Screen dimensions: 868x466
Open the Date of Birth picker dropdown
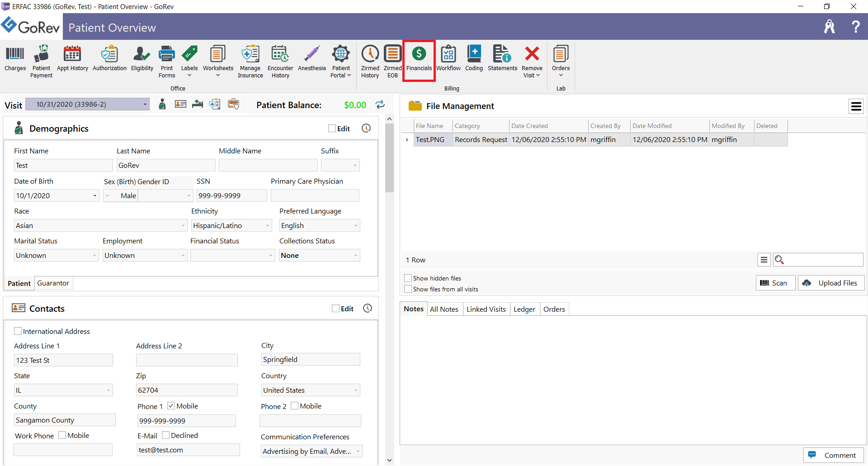(x=95, y=196)
